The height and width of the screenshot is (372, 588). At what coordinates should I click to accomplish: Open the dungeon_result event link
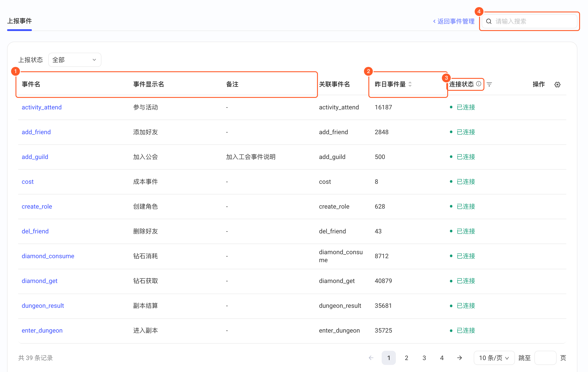(x=43, y=306)
